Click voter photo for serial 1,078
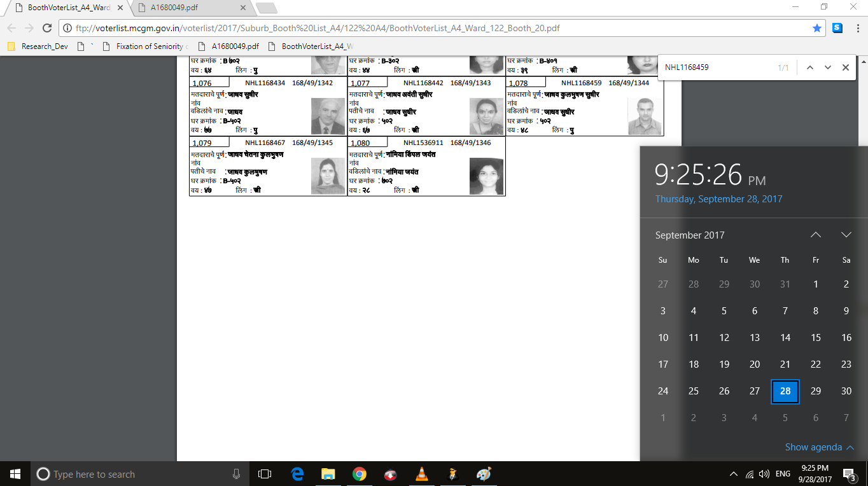 [x=645, y=116]
